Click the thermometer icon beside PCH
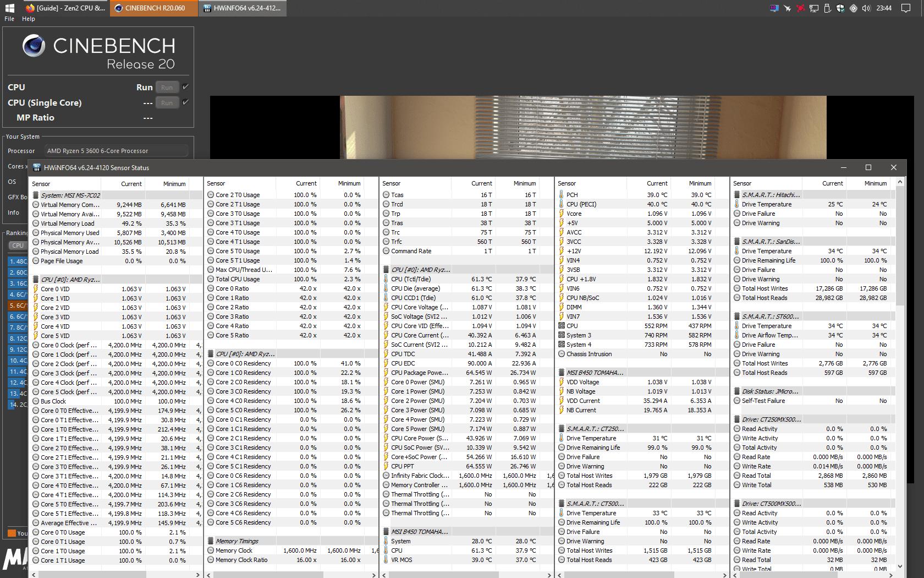Image resolution: width=924 pixels, height=578 pixels. [562, 195]
